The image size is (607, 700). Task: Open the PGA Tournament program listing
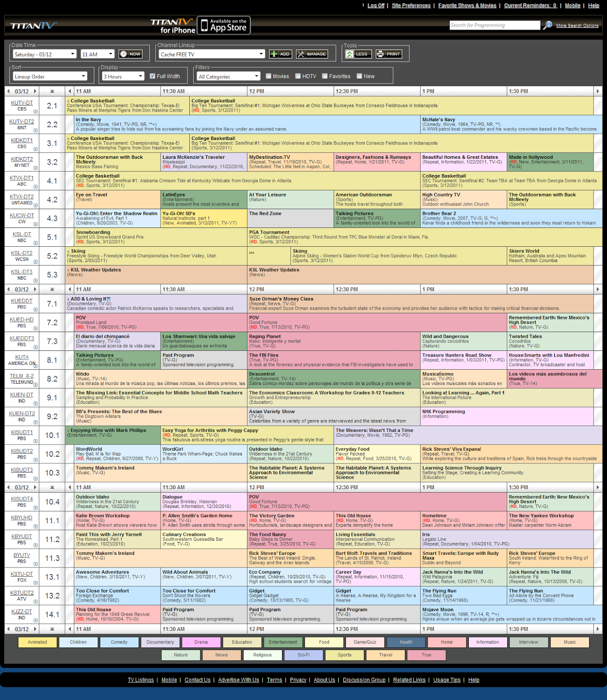pyautogui.click(x=425, y=237)
